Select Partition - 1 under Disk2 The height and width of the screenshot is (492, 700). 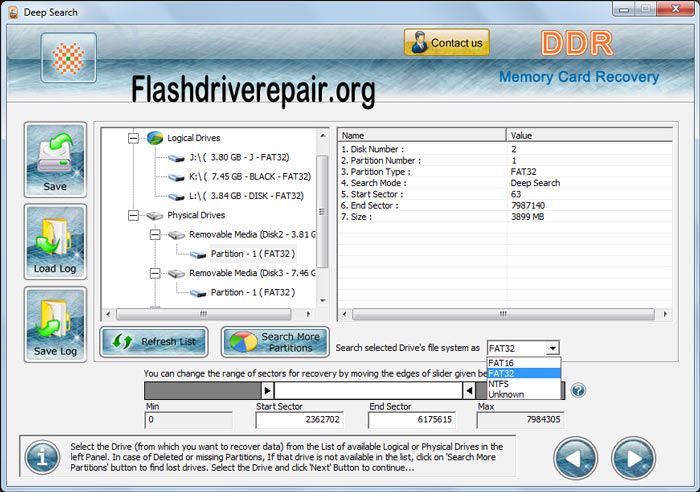tap(253, 254)
